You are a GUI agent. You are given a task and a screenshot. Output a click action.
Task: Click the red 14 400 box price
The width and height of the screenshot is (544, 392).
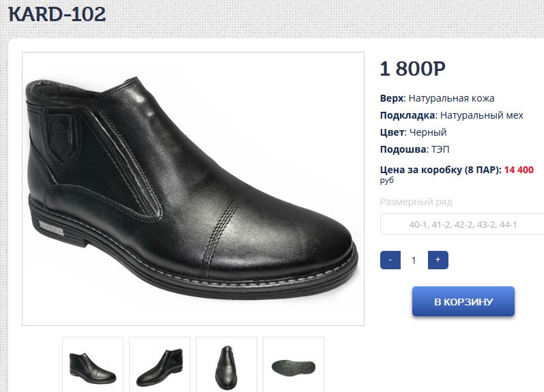click(519, 170)
